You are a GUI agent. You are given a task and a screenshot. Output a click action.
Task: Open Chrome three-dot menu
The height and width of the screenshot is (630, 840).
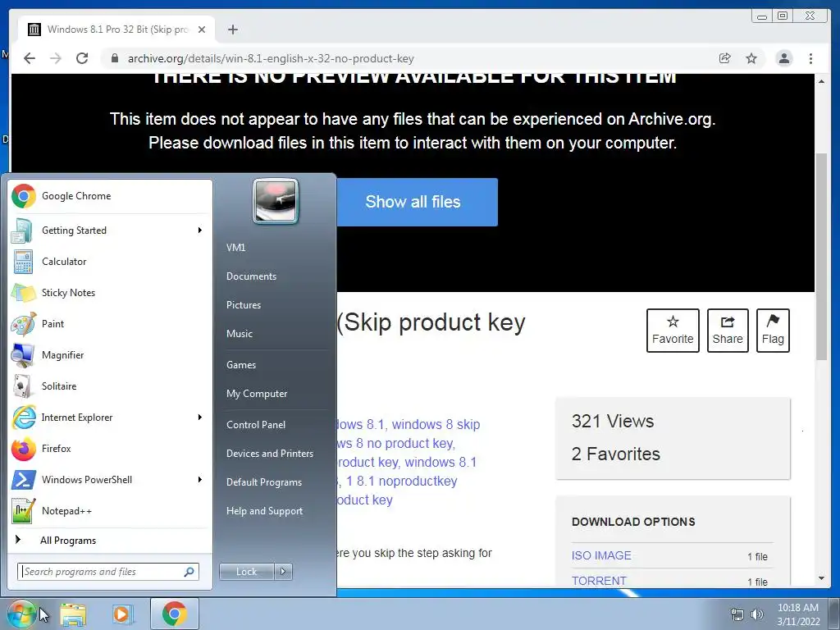811,58
